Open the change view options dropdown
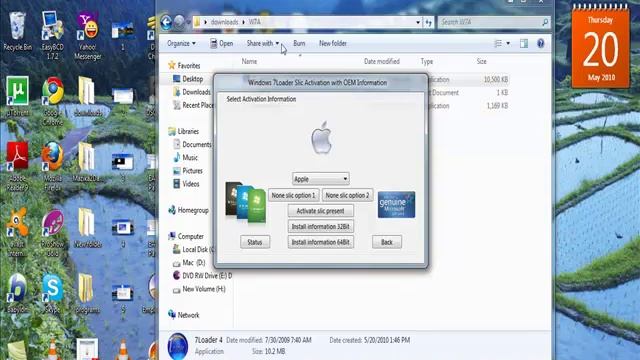The height and width of the screenshot is (360, 640). (x=508, y=43)
